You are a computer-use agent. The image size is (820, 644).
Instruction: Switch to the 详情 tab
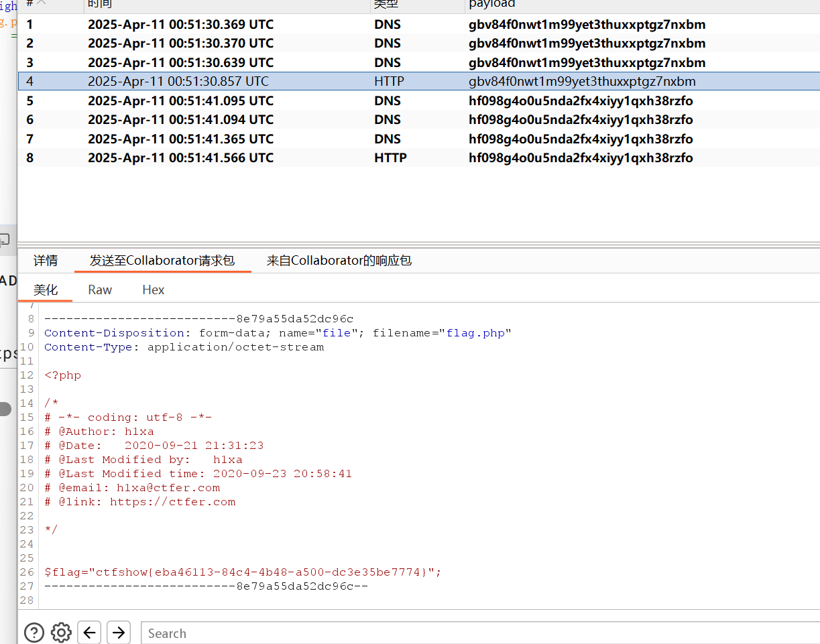coord(46,261)
